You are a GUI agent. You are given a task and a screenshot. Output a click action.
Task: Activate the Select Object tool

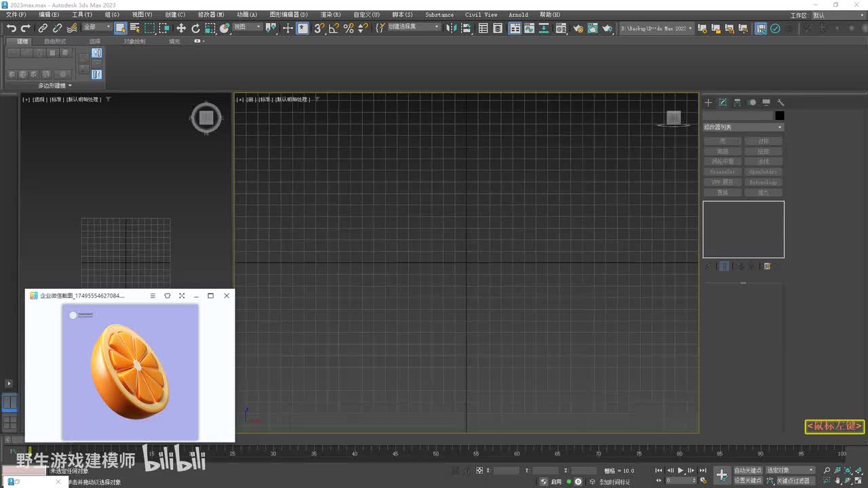(x=121, y=28)
